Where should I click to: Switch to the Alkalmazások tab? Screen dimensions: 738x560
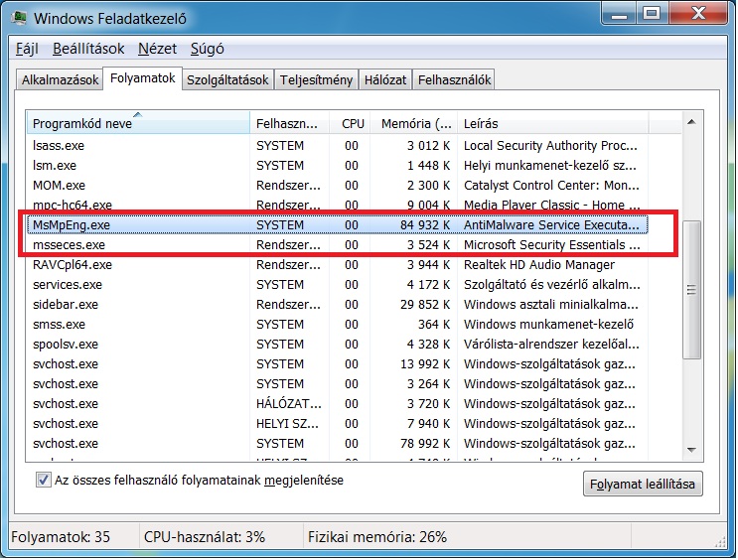pos(61,80)
